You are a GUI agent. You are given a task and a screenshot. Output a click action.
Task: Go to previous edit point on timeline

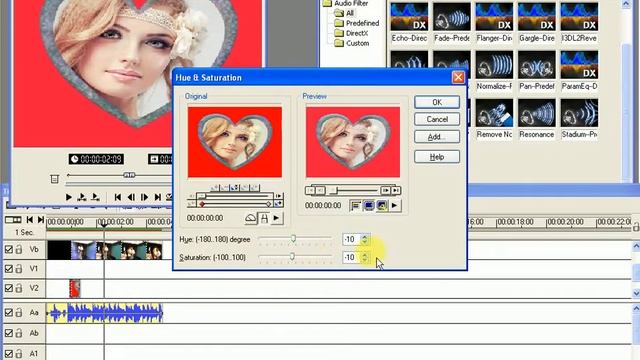click(29, 220)
